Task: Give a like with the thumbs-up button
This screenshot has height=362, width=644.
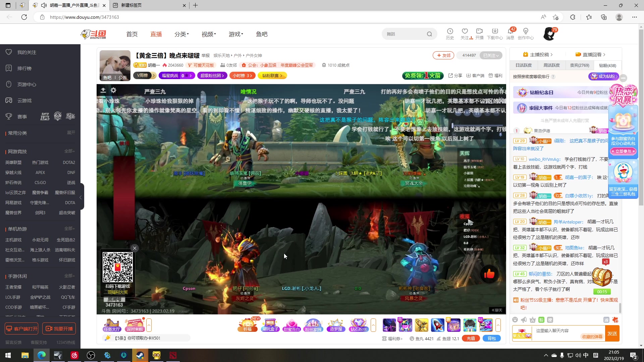Action: 489,274
